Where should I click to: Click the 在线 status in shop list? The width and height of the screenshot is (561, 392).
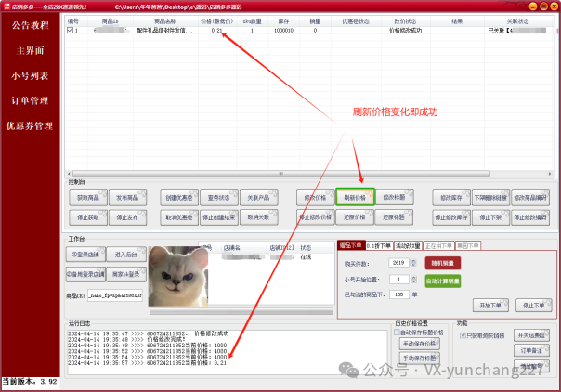pos(306,256)
